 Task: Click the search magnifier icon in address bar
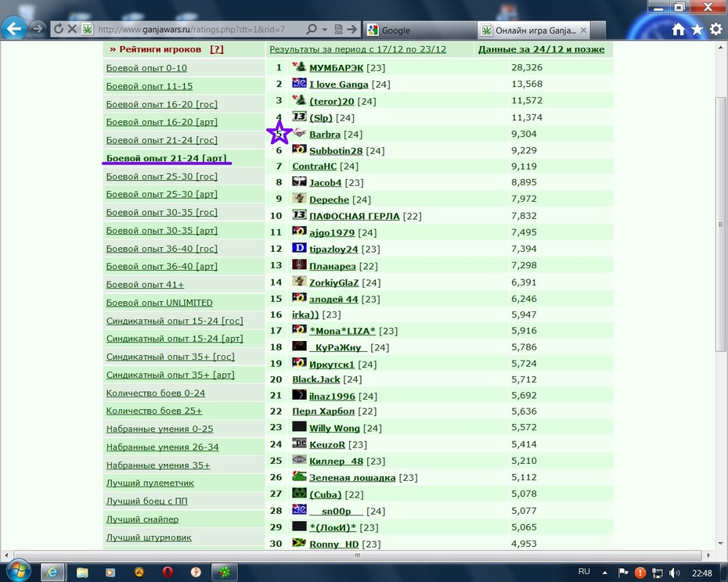click(312, 29)
